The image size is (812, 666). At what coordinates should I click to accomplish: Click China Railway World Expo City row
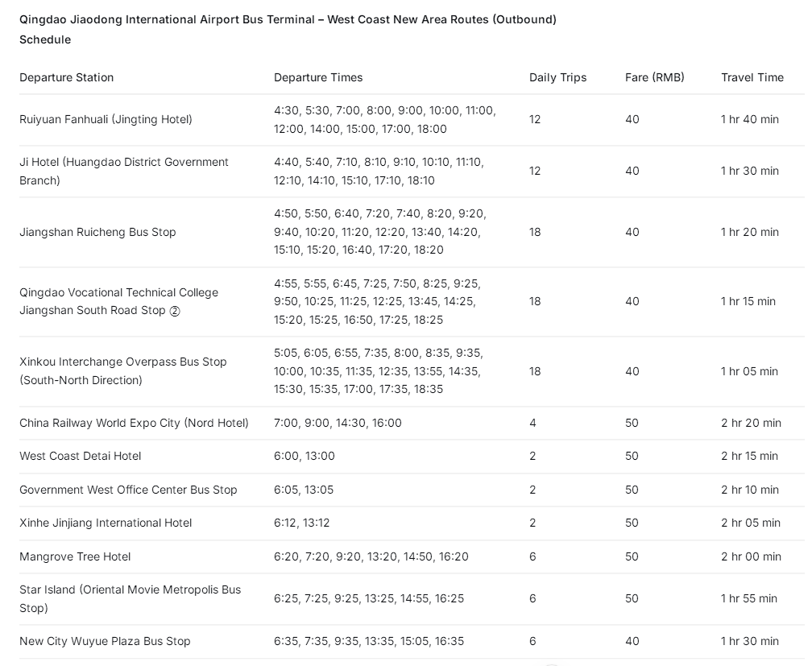[x=412, y=423]
